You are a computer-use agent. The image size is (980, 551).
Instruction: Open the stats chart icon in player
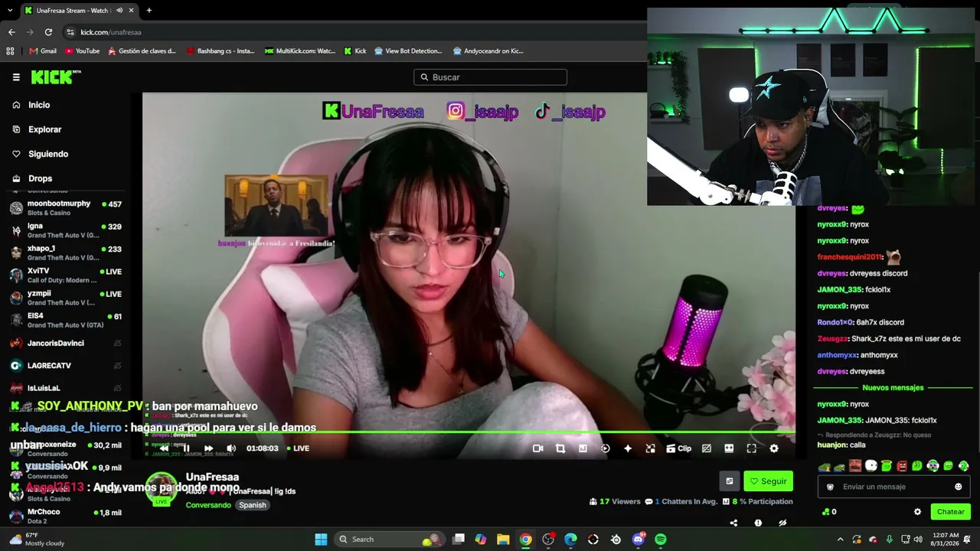pos(583,448)
